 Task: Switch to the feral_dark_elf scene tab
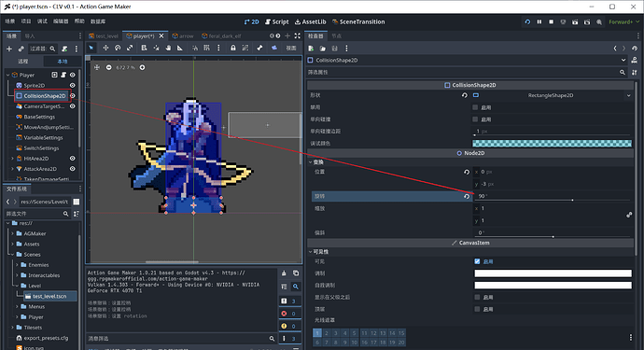(x=221, y=36)
